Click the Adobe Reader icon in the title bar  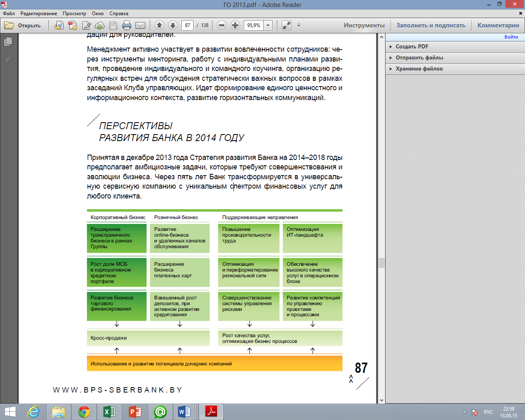click(x=4, y=5)
